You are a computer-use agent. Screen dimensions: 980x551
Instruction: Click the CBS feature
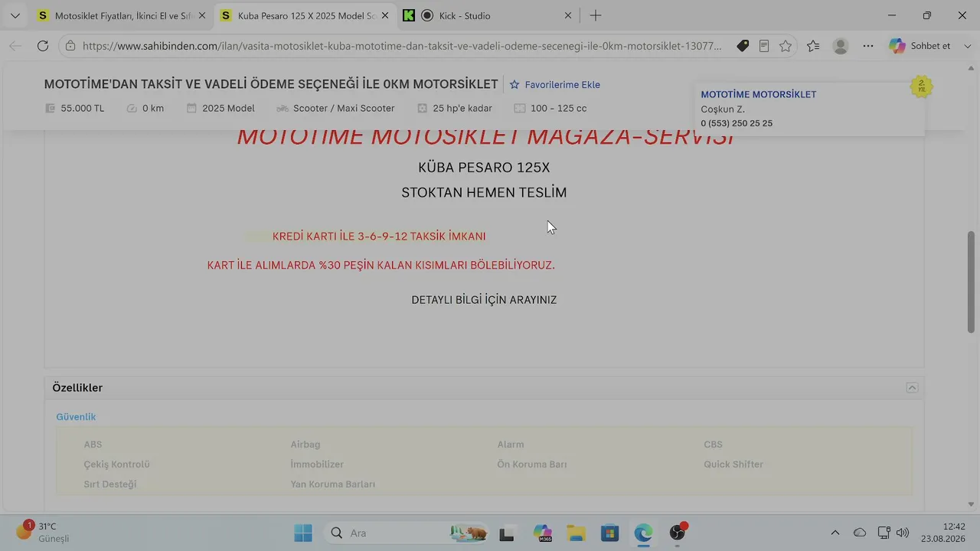713,445
